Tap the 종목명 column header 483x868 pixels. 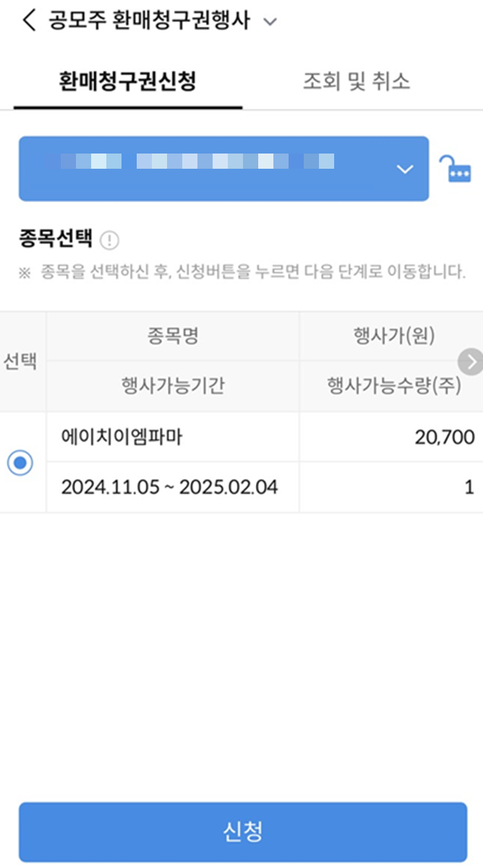tap(172, 337)
